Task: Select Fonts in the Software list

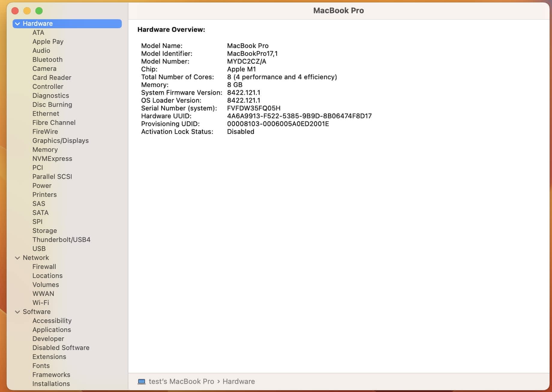Action: pos(41,366)
